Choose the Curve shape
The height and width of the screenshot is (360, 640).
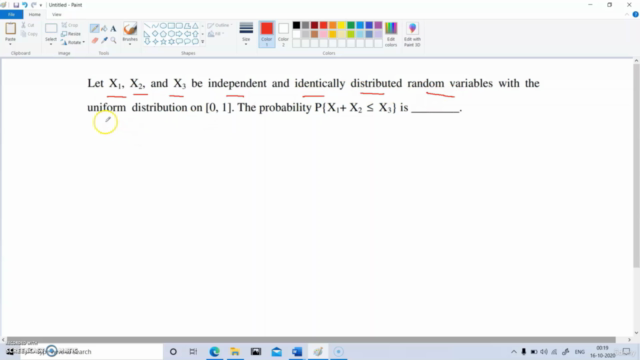(x=155, y=26)
